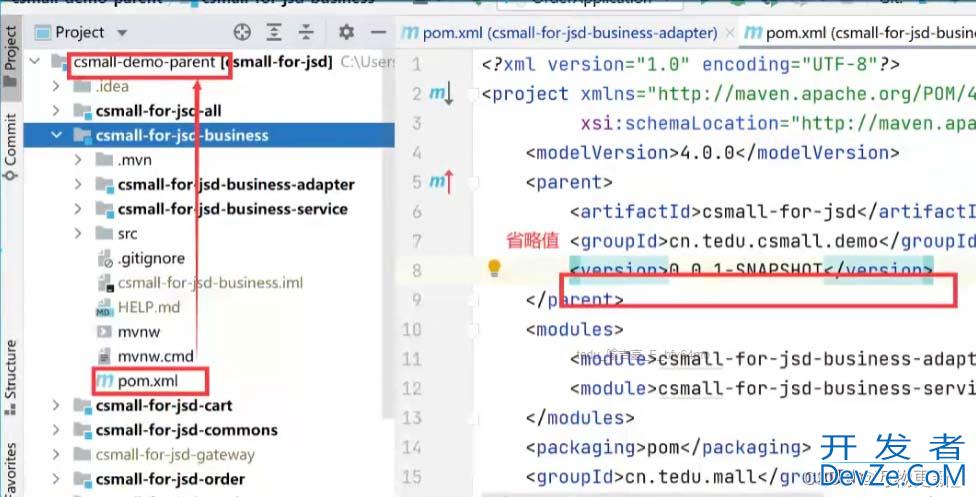Open the Project tool window side tab
The width and height of the screenshot is (976, 497).
[x=11, y=57]
